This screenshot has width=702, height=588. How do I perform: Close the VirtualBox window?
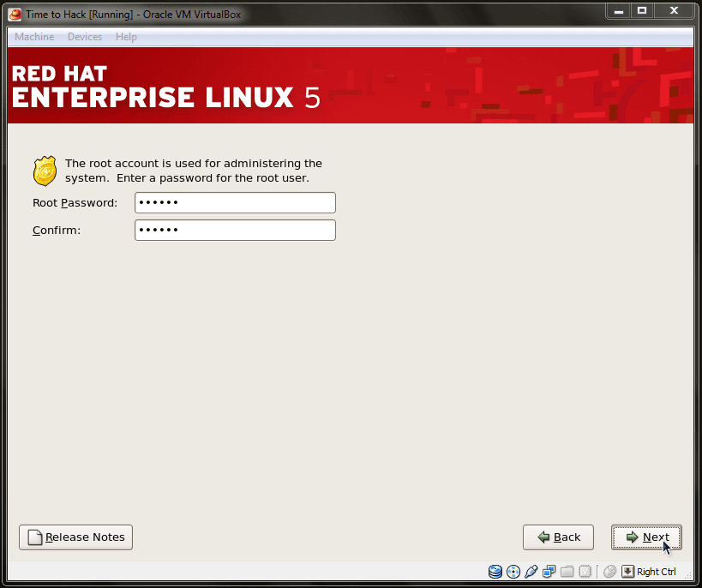(674, 11)
